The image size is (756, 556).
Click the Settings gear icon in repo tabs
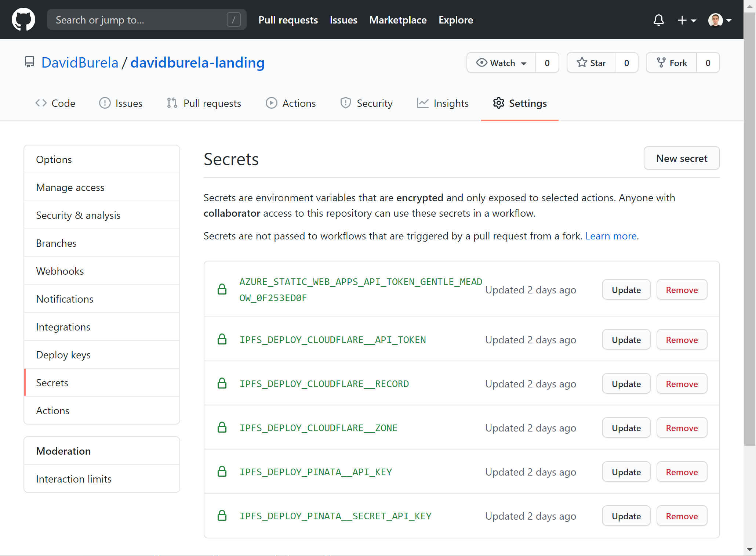click(498, 103)
